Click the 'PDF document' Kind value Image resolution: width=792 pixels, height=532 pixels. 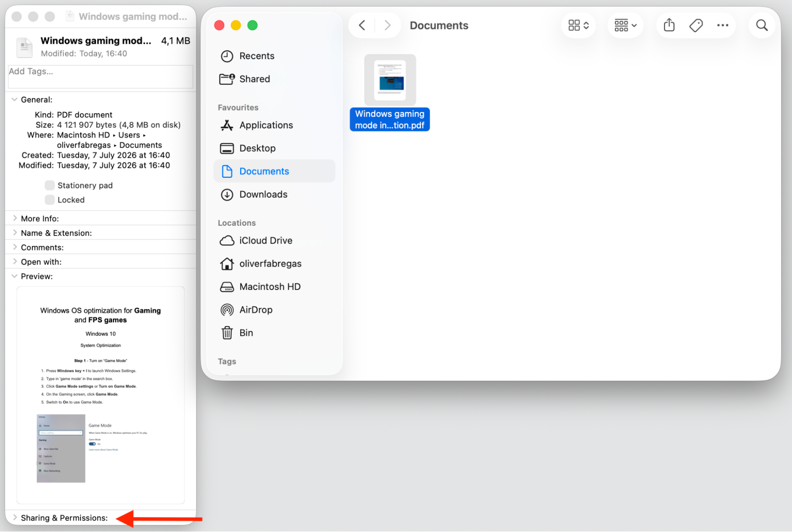point(84,115)
